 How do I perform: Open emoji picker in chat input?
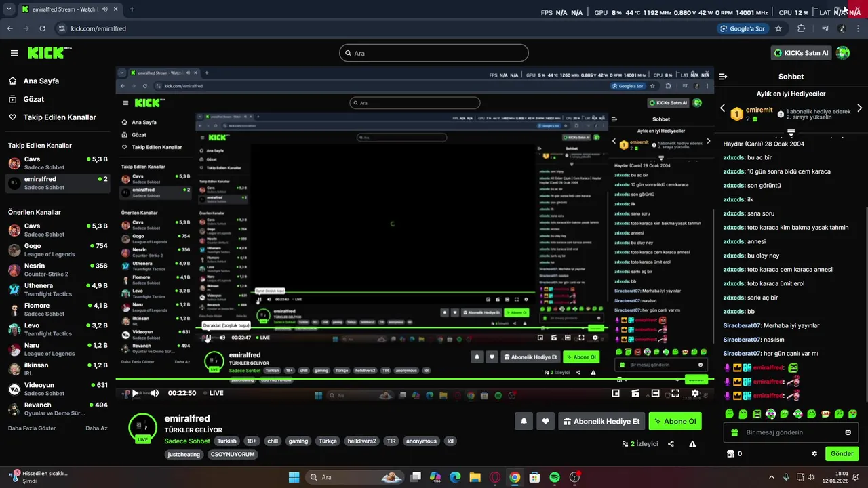[x=848, y=432]
